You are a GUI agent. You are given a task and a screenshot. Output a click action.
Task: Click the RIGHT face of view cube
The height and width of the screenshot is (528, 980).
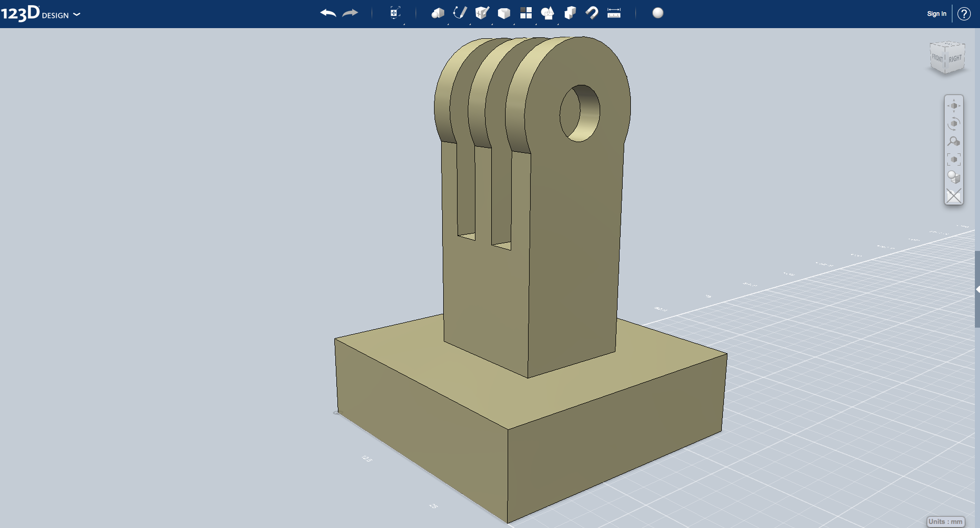coord(955,59)
